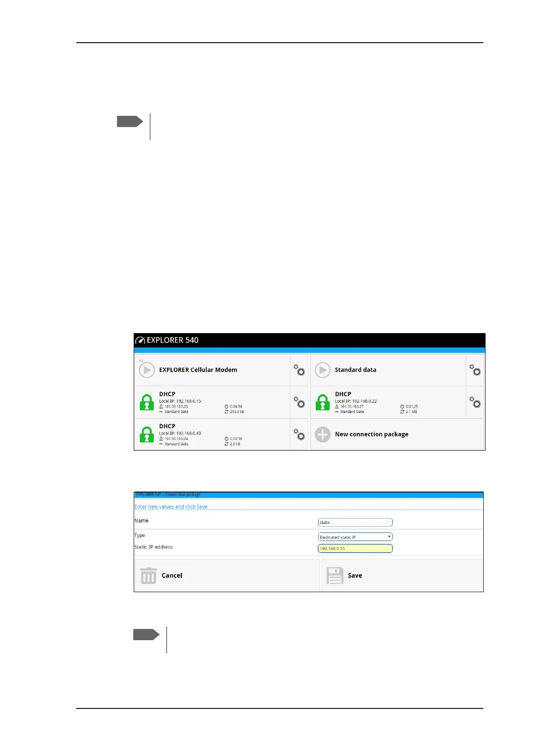534x756 pixels.
Task: Click IP address 161.30.183.24
Action: coord(176,439)
